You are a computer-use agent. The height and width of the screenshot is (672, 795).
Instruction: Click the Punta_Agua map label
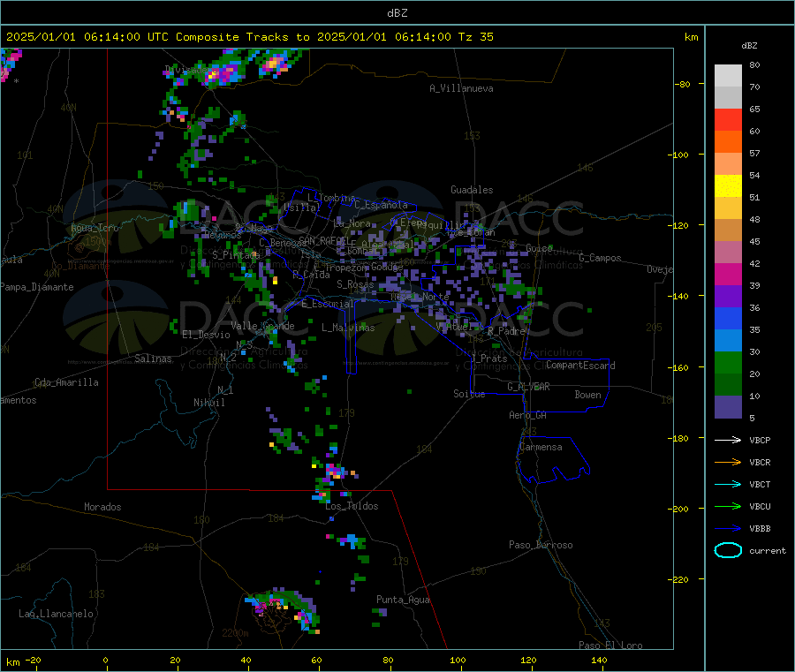(x=403, y=600)
